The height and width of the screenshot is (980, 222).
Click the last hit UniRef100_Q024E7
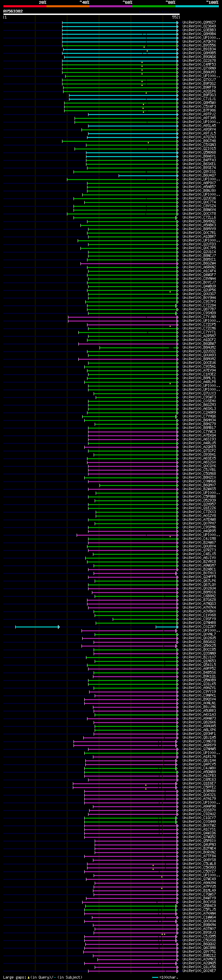tap(199, 971)
